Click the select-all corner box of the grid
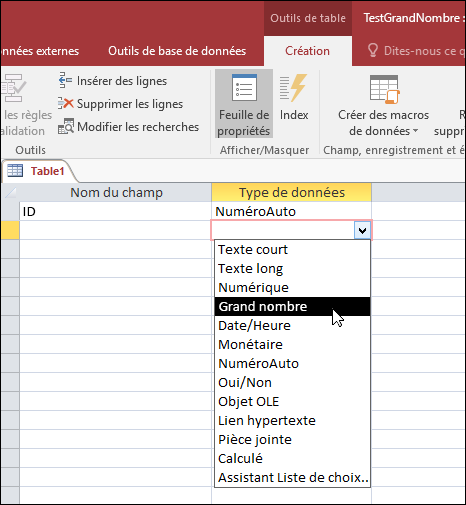Image resolution: width=466 pixels, height=505 pixels. (10, 192)
